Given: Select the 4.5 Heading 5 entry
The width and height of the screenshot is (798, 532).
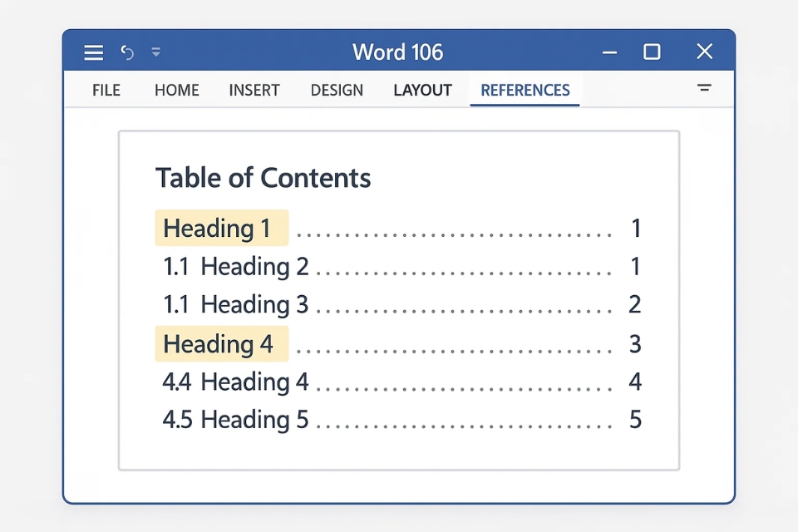Looking at the screenshot, I should click(235, 419).
